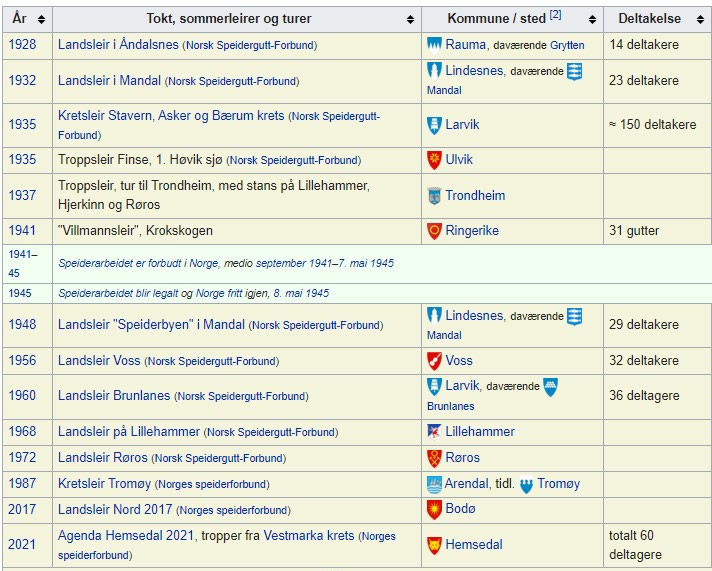Click the Ringerike coat of arms icon
The width and height of the screenshot is (712, 571).
tap(434, 231)
